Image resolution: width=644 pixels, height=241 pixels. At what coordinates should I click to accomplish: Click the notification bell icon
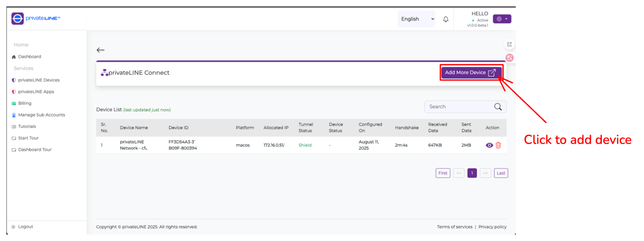point(446,19)
